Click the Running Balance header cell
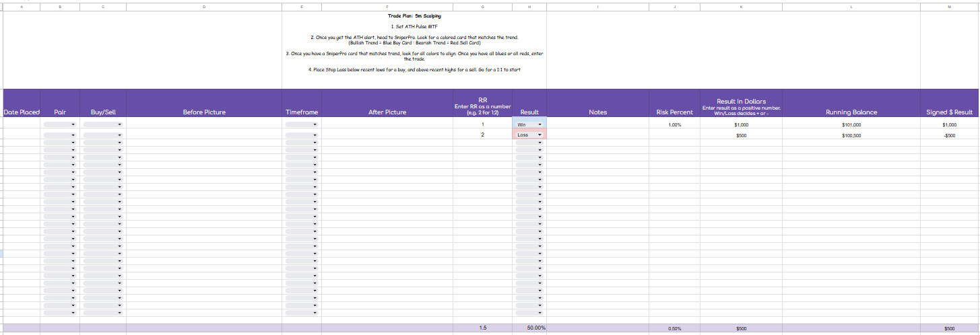980x335 pixels. [x=851, y=112]
